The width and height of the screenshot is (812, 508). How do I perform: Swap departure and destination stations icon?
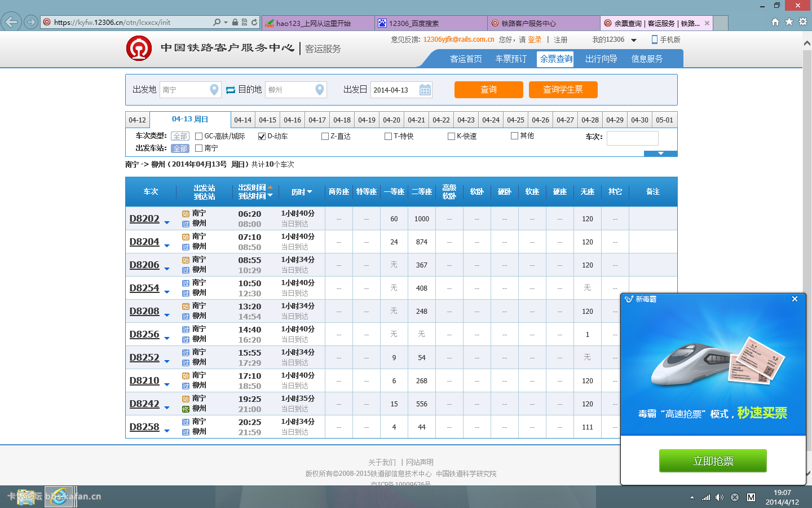[231, 90]
